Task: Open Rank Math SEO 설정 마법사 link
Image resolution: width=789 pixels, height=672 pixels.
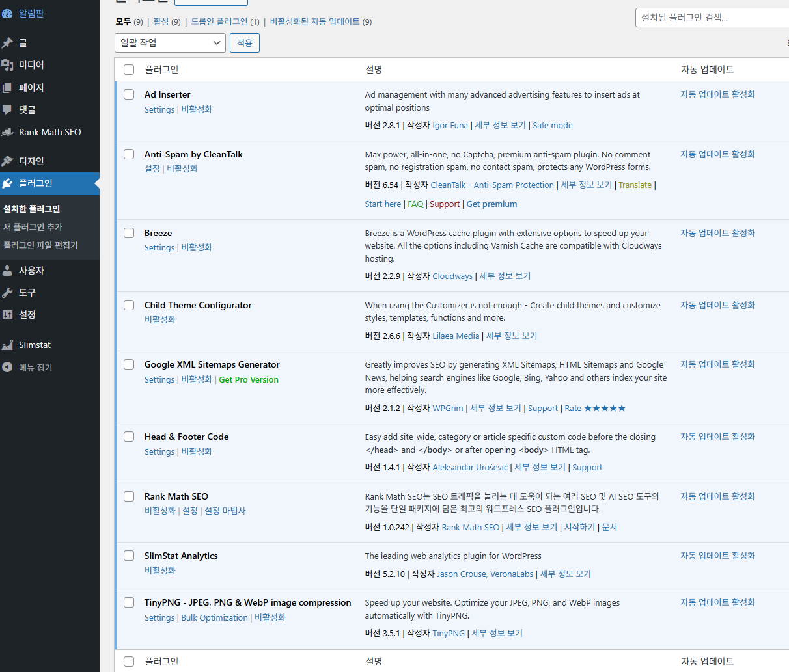Action: [x=225, y=511]
